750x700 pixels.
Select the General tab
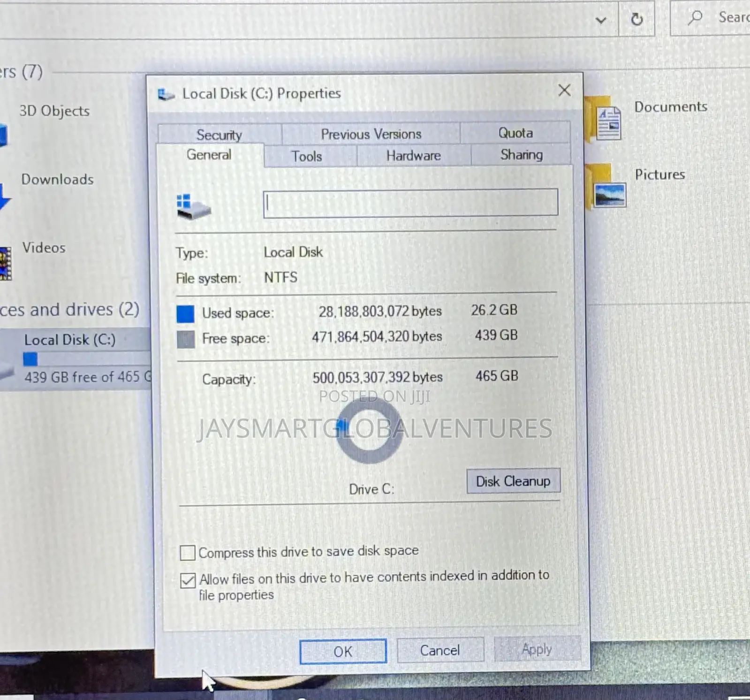point(209,155)
